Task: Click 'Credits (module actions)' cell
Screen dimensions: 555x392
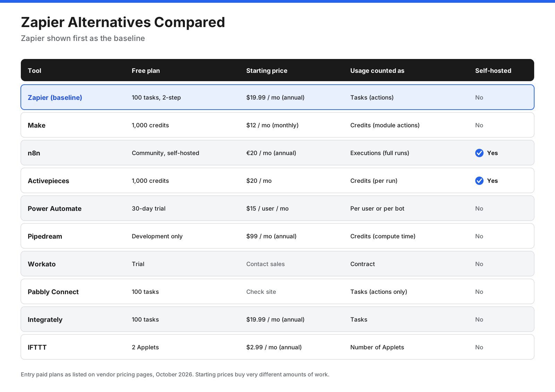Action: click(x=385, y=125)
